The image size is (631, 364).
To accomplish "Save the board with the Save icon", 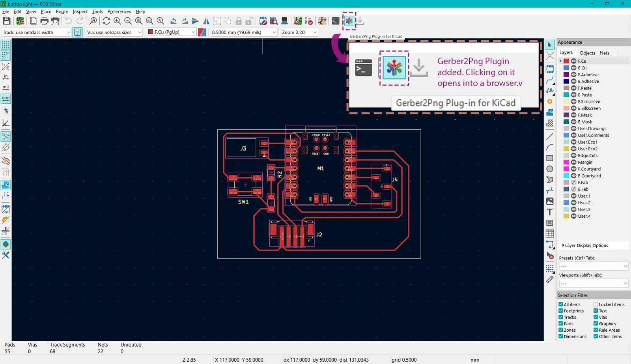I will point(7,21).
